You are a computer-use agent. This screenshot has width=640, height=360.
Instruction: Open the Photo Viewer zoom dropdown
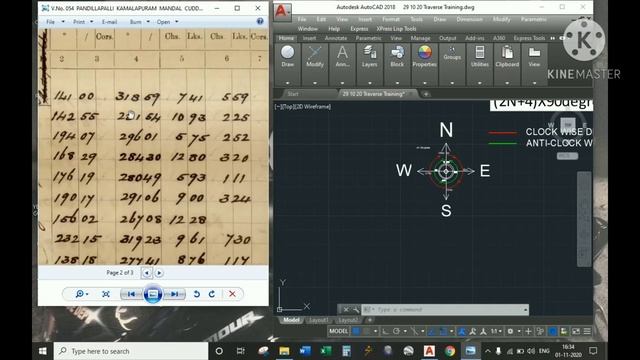pos(82,294)
